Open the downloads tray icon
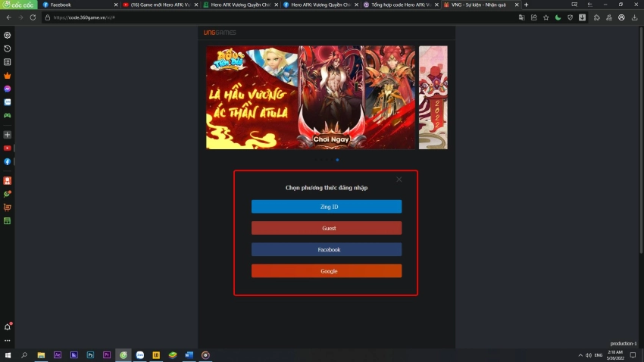 point(635,17)
